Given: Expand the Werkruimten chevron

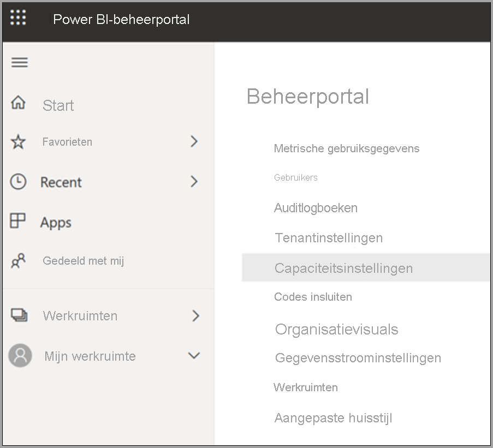Looking at the screenshot, I should click(x=194, y=315).
